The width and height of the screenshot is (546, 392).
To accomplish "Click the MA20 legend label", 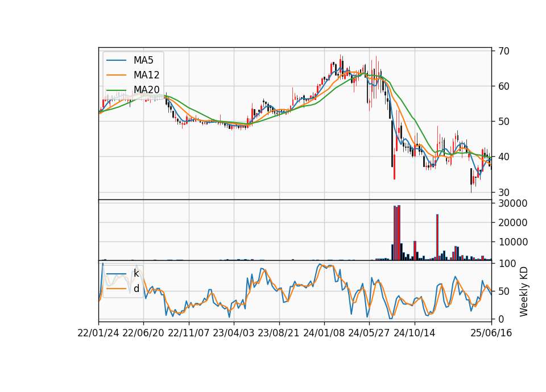I will coord(146,90).
